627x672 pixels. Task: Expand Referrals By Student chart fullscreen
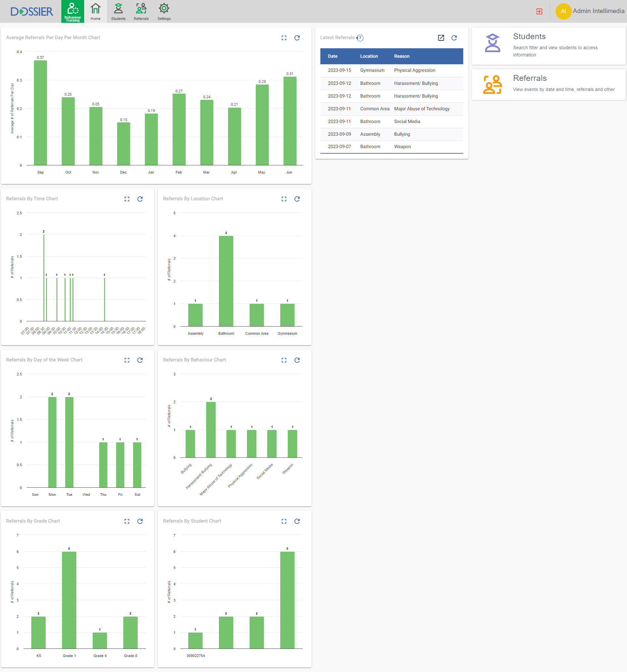284,521
